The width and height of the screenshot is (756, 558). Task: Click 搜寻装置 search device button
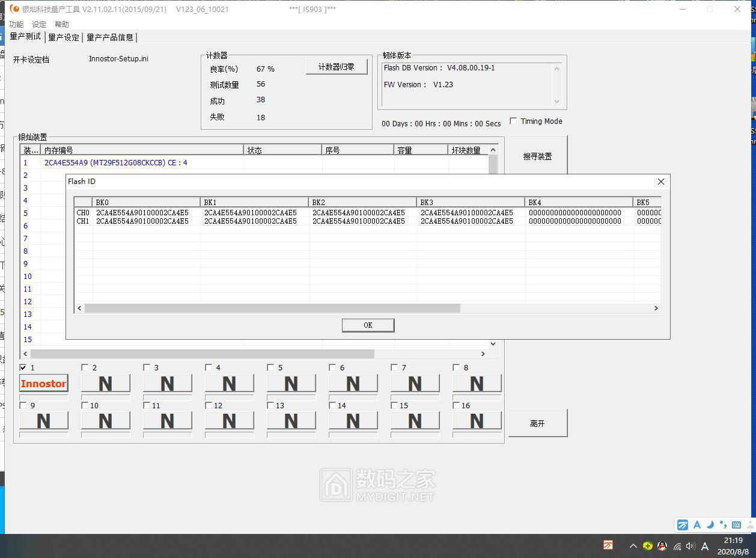(x=537, y=156)
